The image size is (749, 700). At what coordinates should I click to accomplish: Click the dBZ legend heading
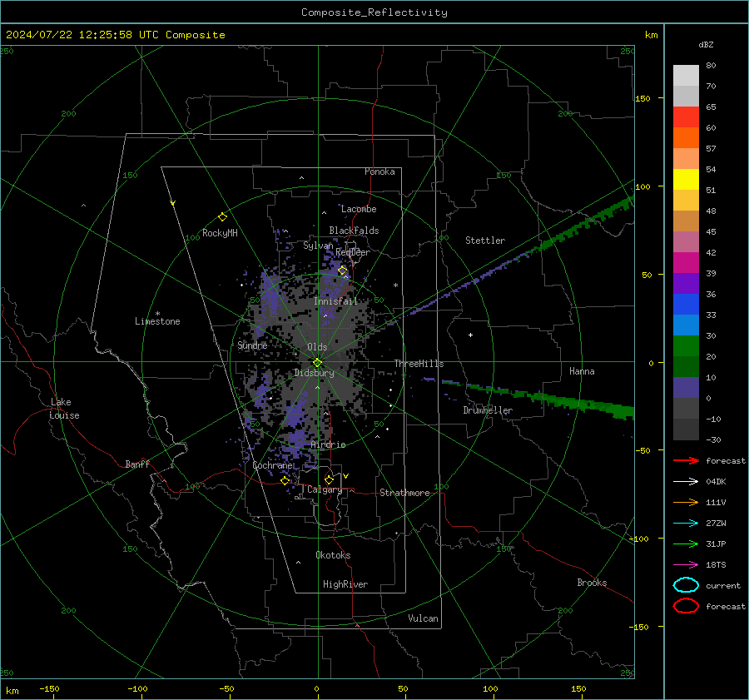[706, 44]
